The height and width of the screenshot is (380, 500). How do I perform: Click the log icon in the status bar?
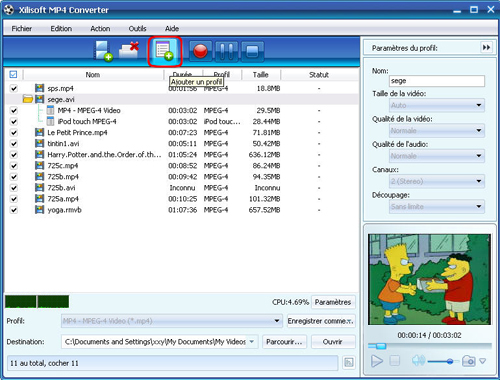pos(349,363)
